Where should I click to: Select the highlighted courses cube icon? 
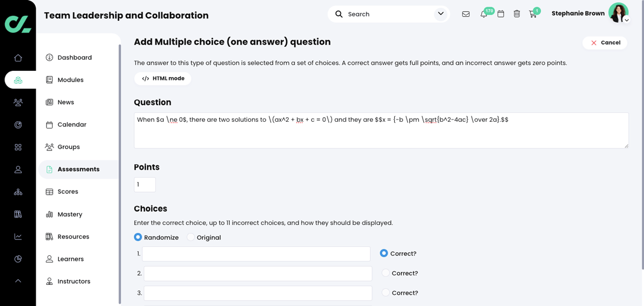pos(18,80)
